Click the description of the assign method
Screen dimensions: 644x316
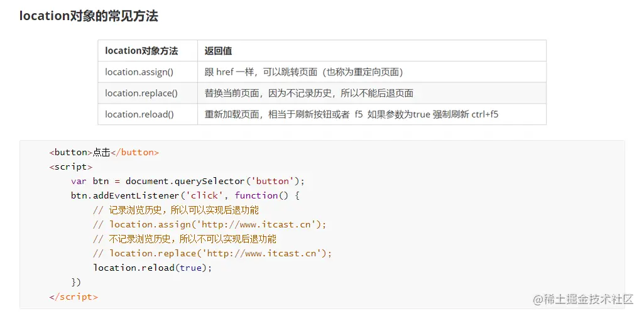click(303, 72)
